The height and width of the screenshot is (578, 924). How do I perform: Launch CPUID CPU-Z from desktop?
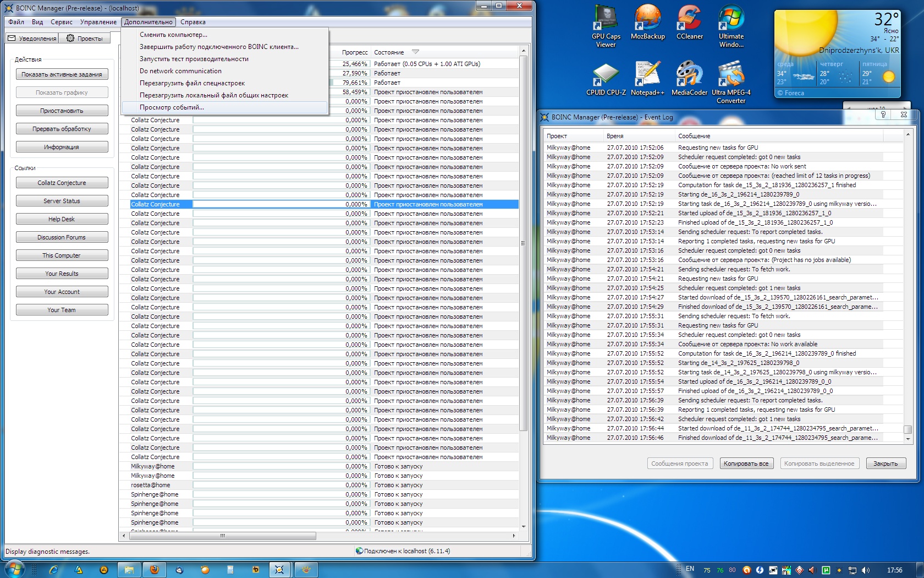tap(606, 79)
